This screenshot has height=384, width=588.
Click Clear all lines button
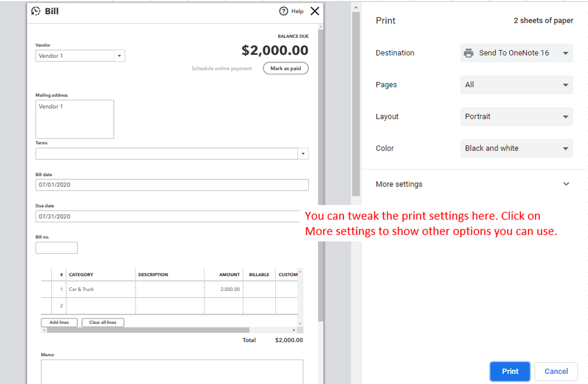pos(103,322)
